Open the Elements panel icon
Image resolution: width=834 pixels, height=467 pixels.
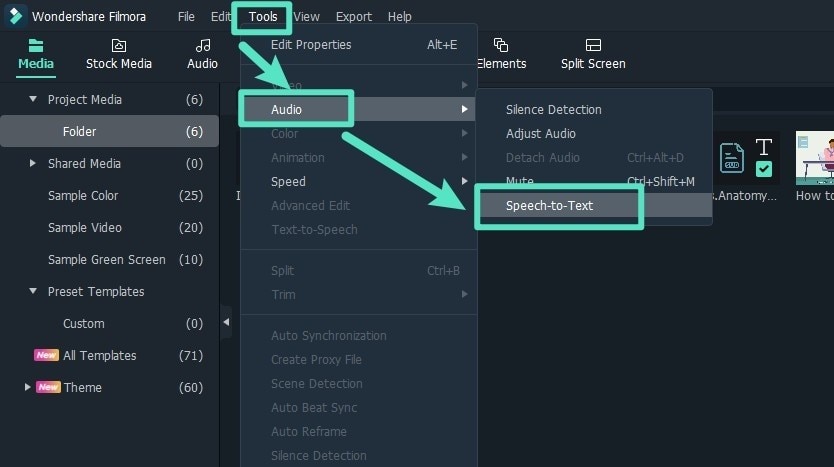[x=501, y=45]
